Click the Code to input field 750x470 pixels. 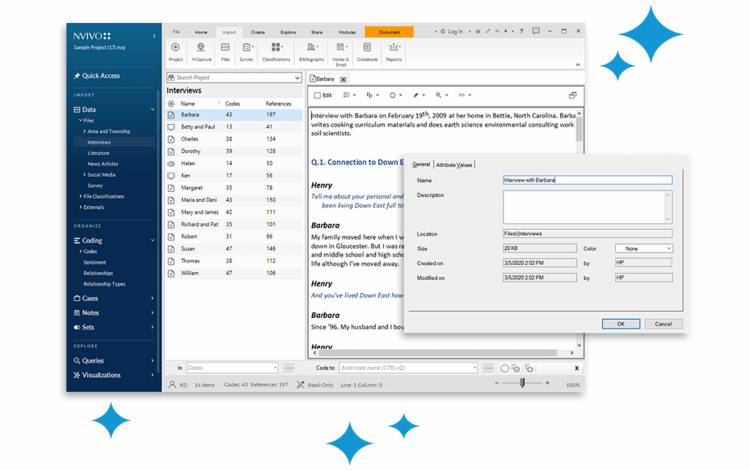click(x=408, y=368)
